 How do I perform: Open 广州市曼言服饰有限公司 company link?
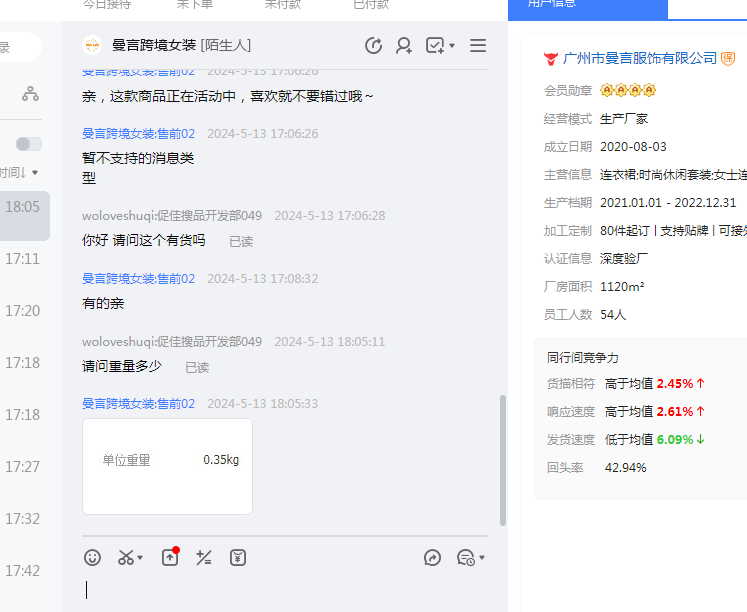click(639, 58)
